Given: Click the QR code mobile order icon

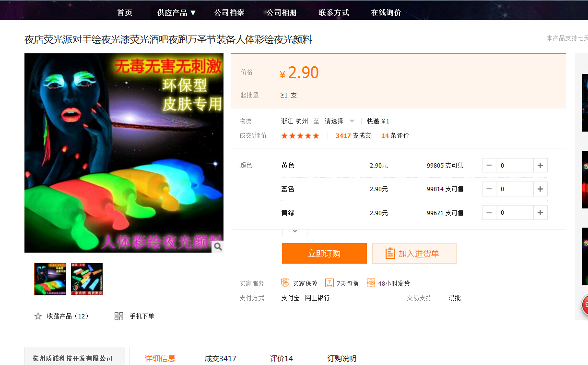Looking at the screenshot, I should point(119,316).
